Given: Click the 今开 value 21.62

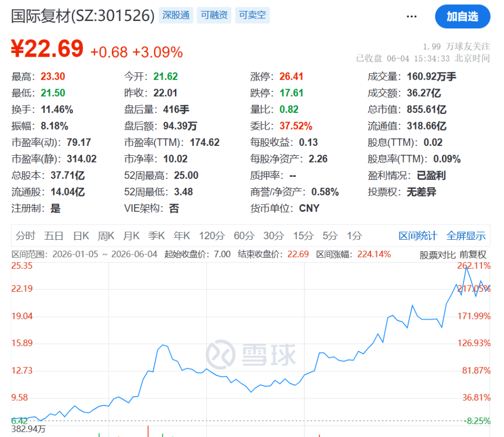Looking at the screenshot, I should (165, 77).
